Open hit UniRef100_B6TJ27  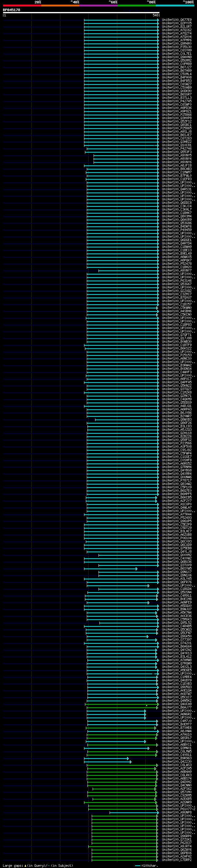click(176, 67)
